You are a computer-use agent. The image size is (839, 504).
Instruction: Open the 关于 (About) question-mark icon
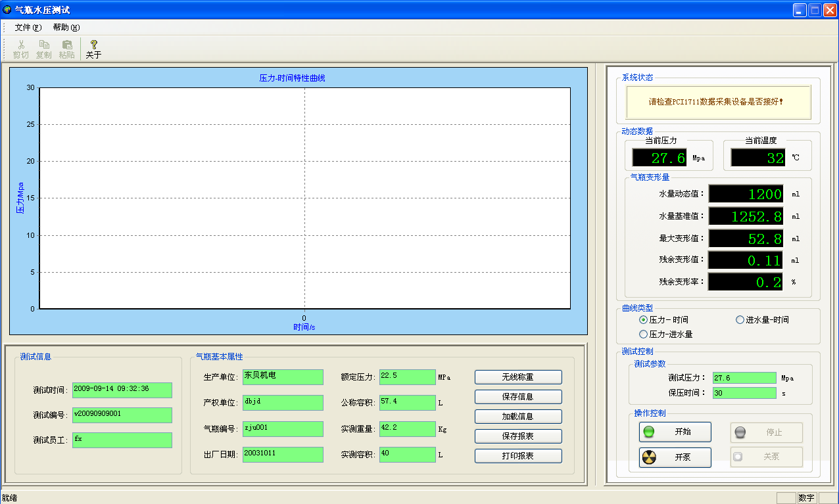click(x=94, y=49)
